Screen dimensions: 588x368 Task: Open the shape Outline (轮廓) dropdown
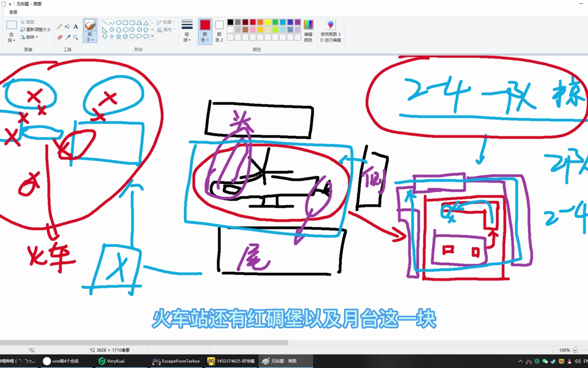[166, 22]
